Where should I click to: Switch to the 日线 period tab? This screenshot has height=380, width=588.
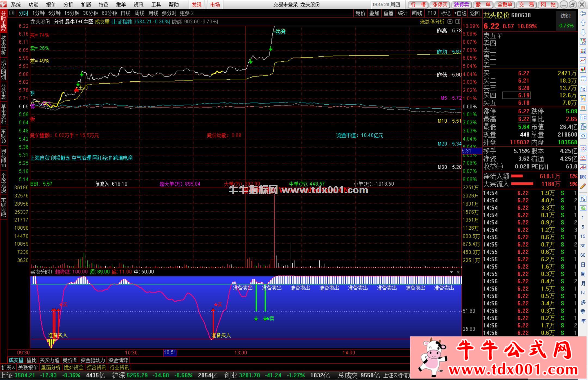point(126,13)
